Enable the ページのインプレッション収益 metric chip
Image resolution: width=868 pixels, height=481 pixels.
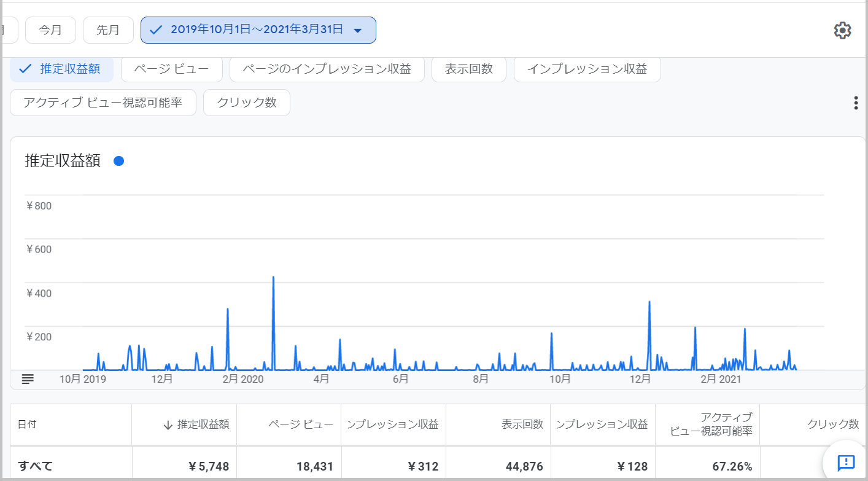(x=327, y=69)
